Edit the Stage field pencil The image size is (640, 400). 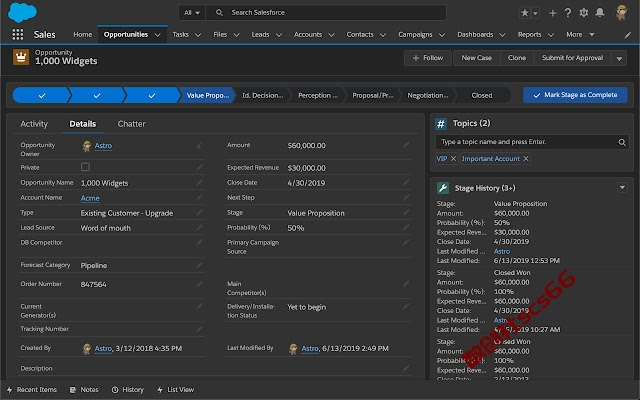click(x=405, y=212)
